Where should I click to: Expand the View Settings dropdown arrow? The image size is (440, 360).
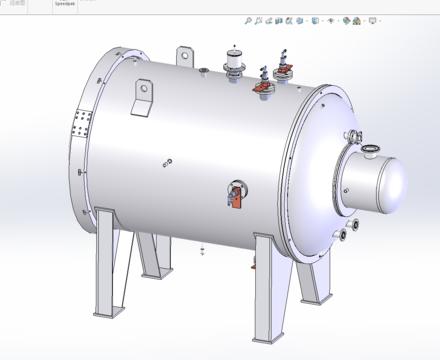point(380,21)
